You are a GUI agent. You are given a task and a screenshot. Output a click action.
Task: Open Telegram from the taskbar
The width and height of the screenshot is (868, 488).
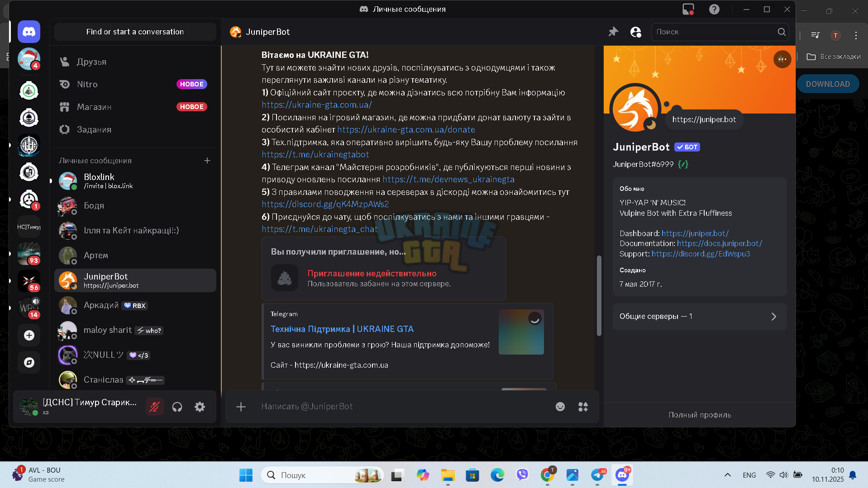[597, 475]
